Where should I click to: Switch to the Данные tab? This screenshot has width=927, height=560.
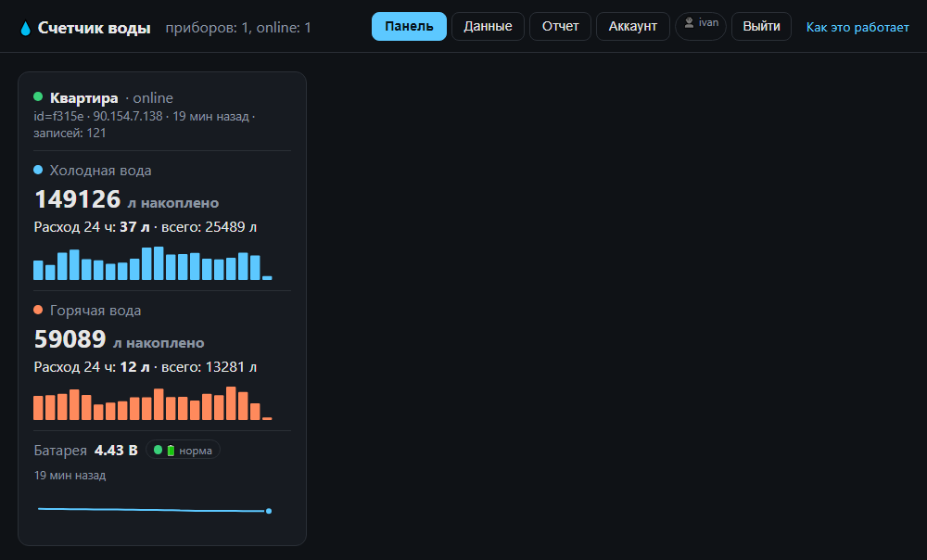tap(488, 27)
